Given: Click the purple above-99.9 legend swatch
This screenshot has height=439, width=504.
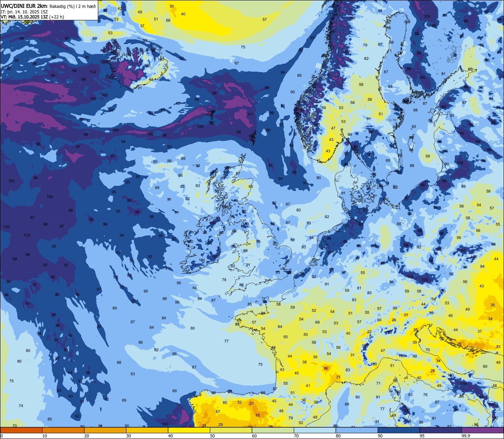Looking at the screenshot, I should tap(482, 430).
